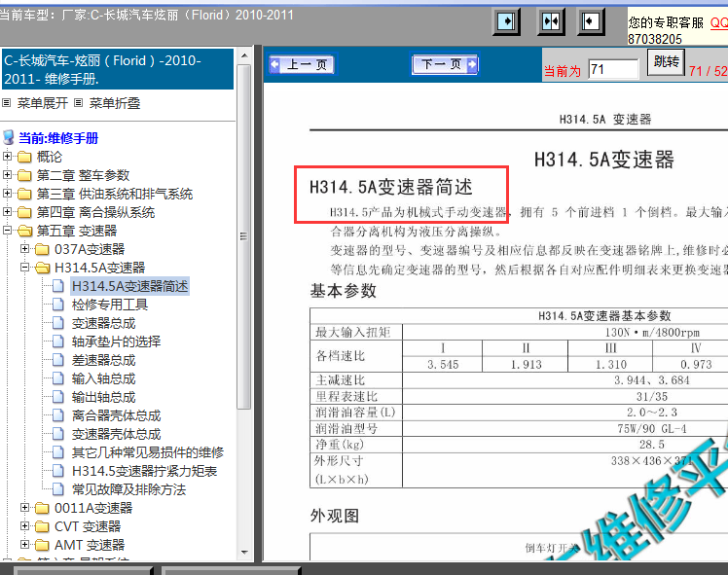Screen dimensions: 728x575
Task: Click the 75W/90 GL-4 oil type cell
Action: 652,428
